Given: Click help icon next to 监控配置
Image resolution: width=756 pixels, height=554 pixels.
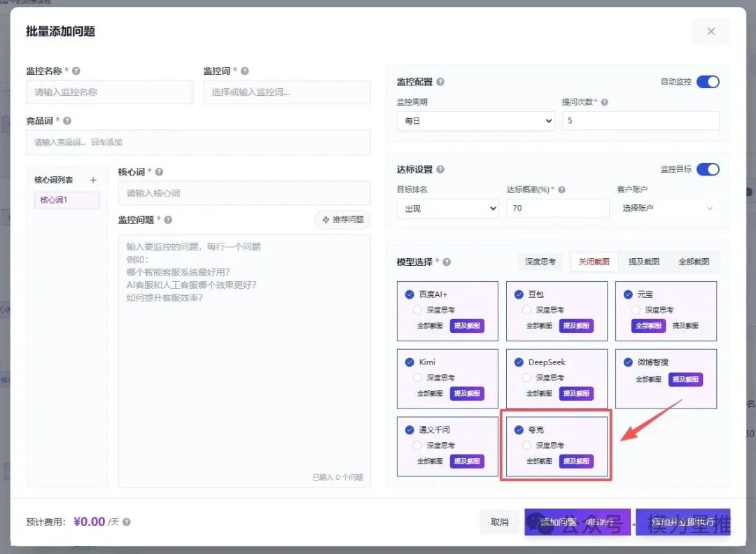Looking at the screenshot, I should (440, 82).
